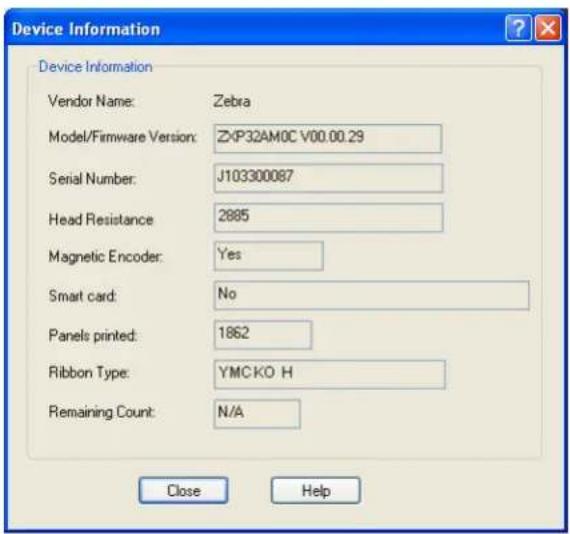Screen dimensions: 570x534
Task: Click the Serial Number label
Action: coord(92,178)
